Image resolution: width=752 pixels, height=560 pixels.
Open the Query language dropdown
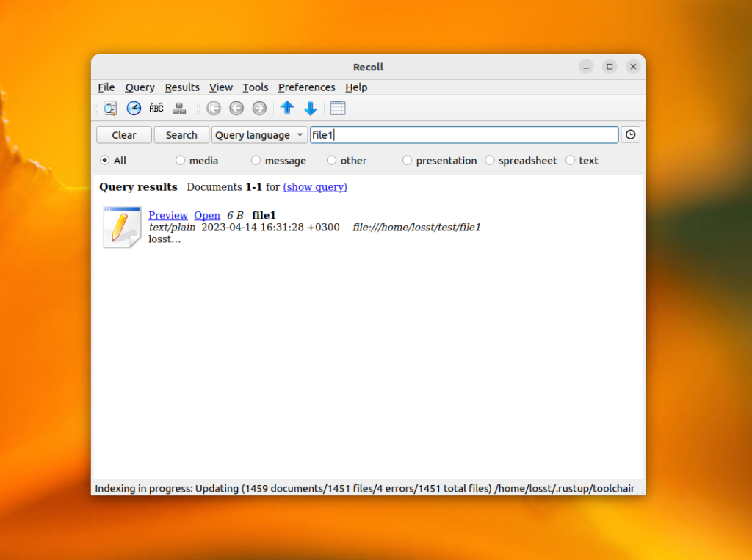click(258, 134)
